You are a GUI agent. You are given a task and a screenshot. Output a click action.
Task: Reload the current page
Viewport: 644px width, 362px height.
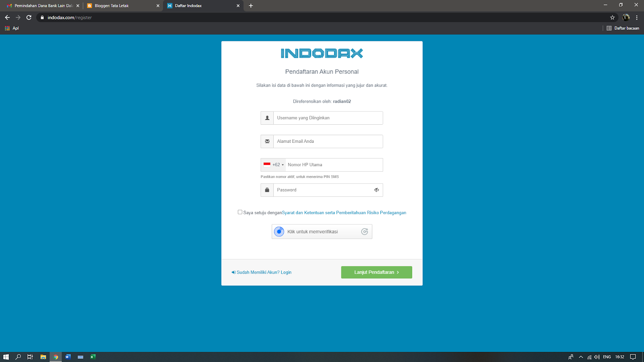(x=29, y=17)
